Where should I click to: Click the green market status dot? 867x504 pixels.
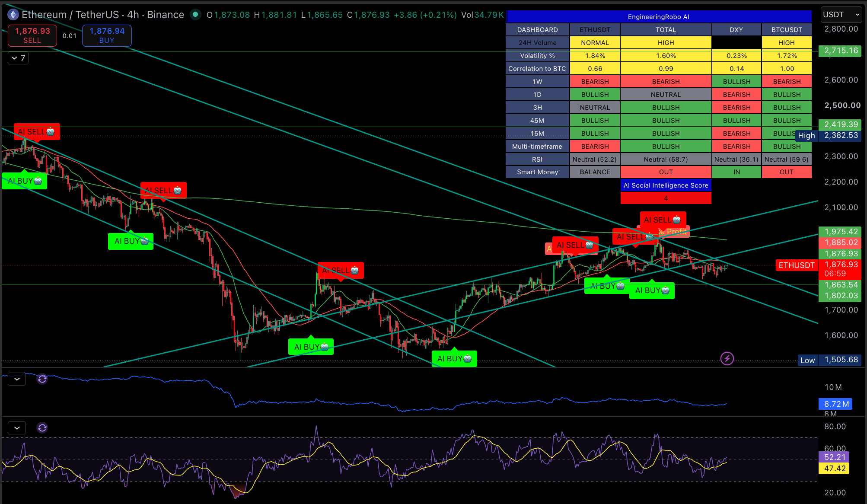[196, 15]
